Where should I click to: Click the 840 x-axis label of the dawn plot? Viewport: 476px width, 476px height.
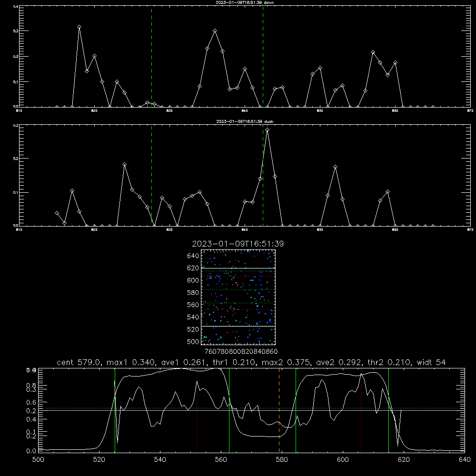[245, 111]
